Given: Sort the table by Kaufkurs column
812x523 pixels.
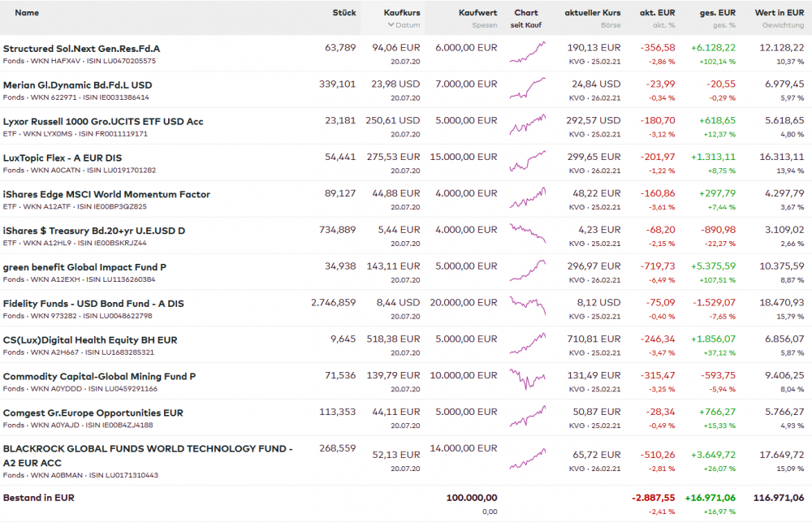Looking at the screenshot, I should (x=402, y=13).
